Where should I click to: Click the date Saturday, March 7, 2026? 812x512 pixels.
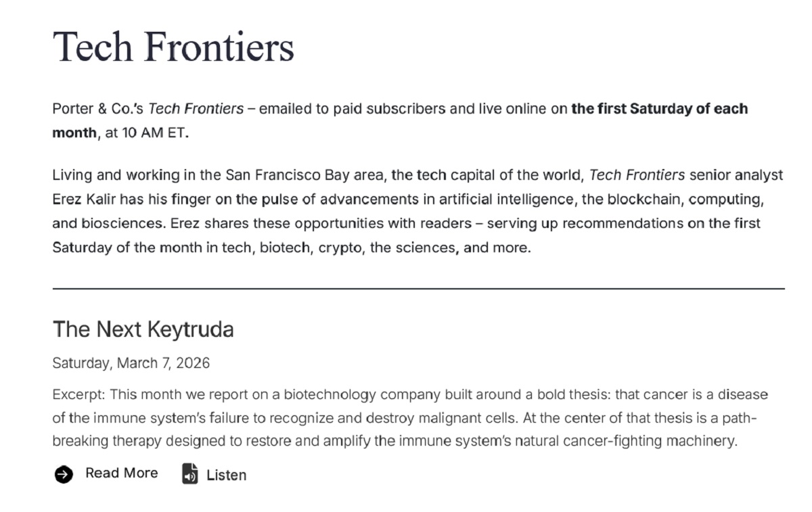[x=131, y=363]
